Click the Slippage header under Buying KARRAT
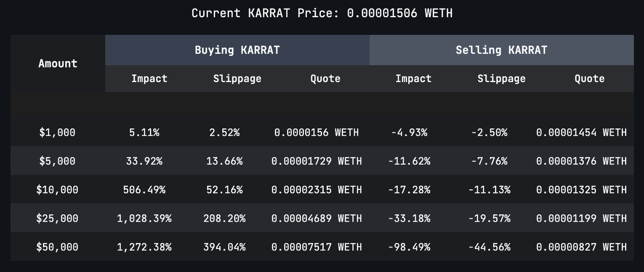The image size is (644, 272). (237, 79)
